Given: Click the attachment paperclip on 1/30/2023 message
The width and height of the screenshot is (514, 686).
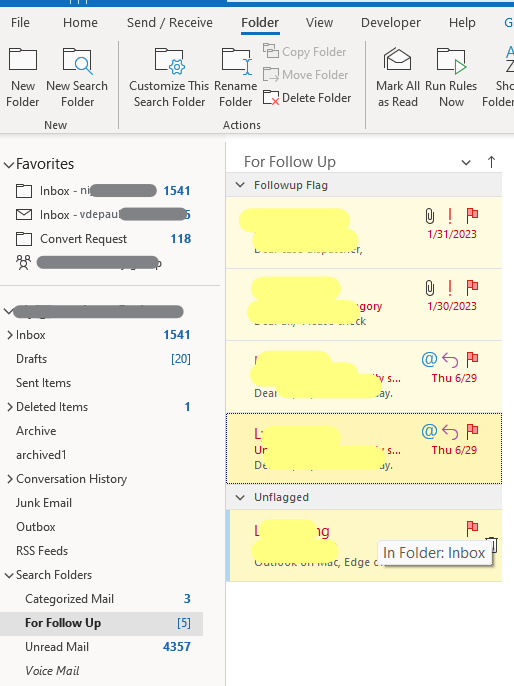Looking at the screenshot, I should (430, 288).
